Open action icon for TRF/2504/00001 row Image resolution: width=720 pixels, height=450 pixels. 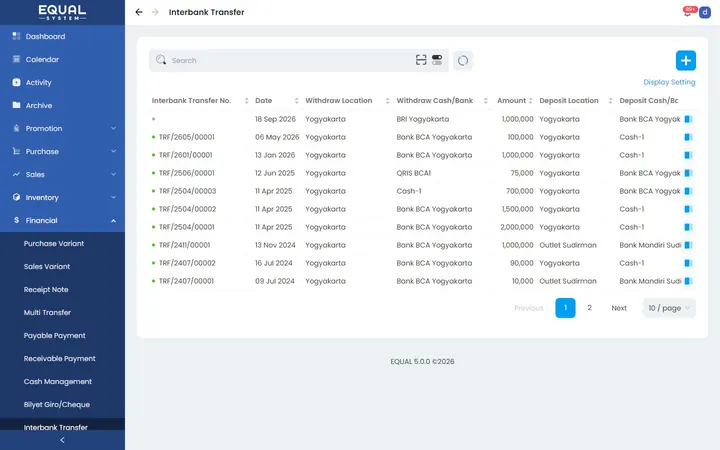[688, 227]
